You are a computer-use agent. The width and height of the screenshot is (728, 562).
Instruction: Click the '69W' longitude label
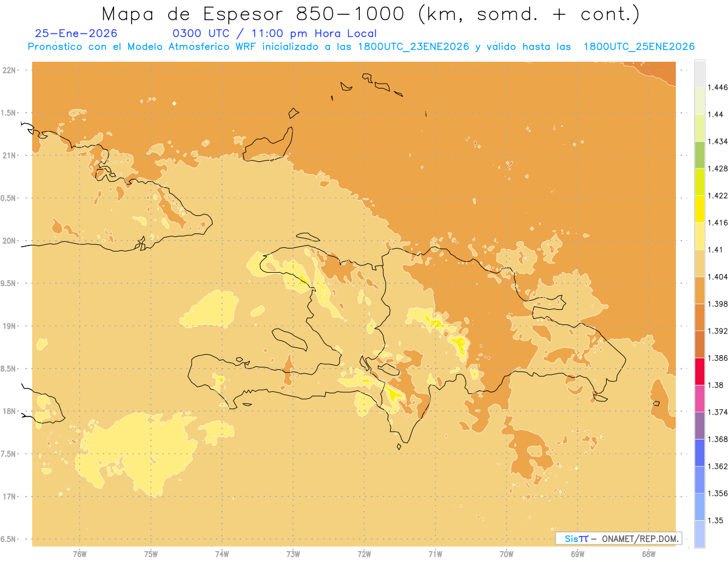(x=578, y=554)
